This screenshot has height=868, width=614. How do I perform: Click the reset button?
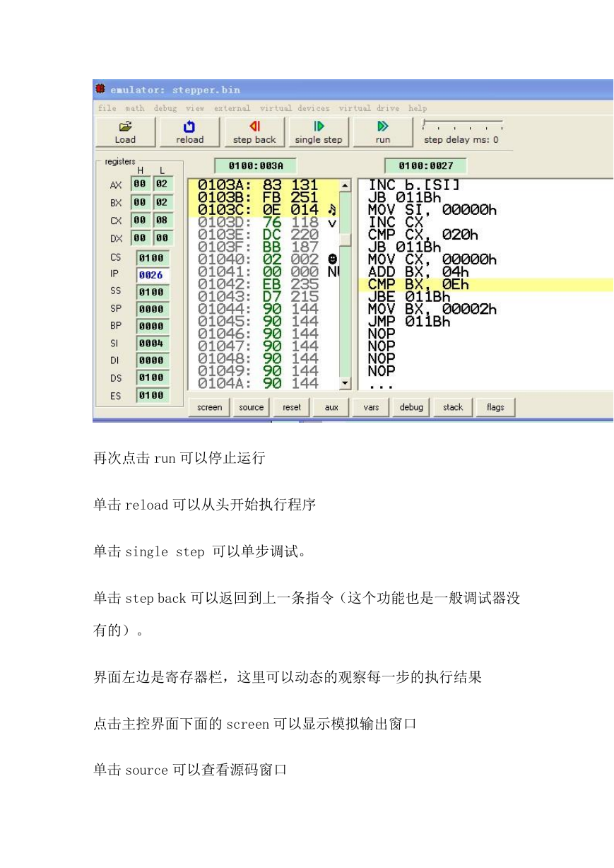pyautogui.click(x=292, y=407)
